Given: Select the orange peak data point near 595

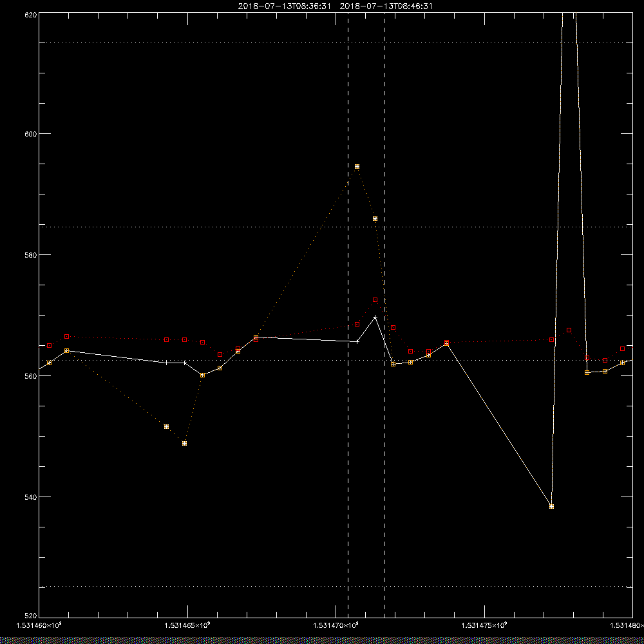Looking at the screenshot, I should (357, 166).
